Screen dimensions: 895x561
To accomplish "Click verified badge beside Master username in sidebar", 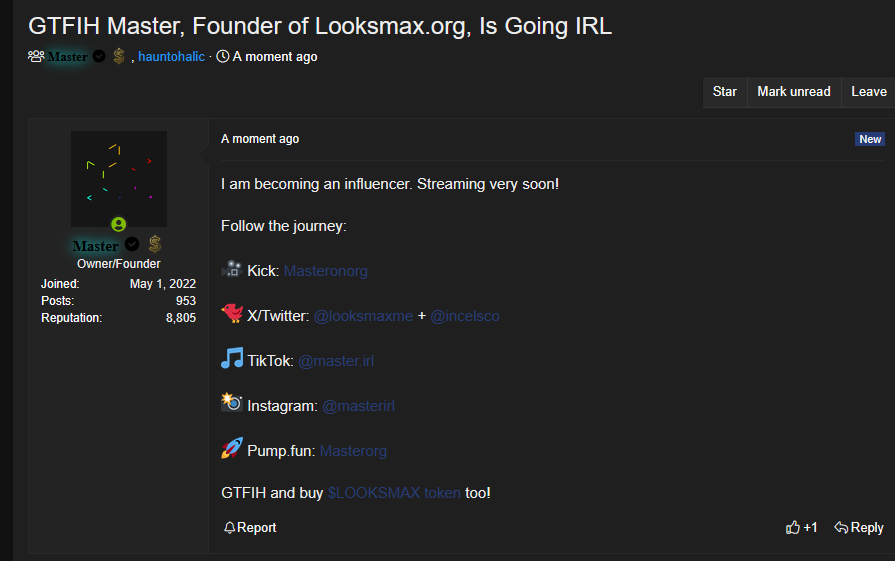I will [132, 245].
